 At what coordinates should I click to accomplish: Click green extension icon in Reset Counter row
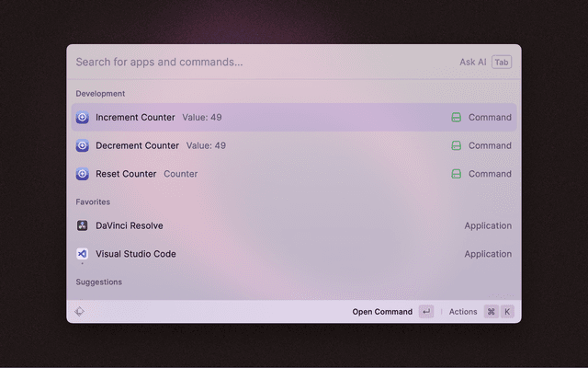pos(456,174)
